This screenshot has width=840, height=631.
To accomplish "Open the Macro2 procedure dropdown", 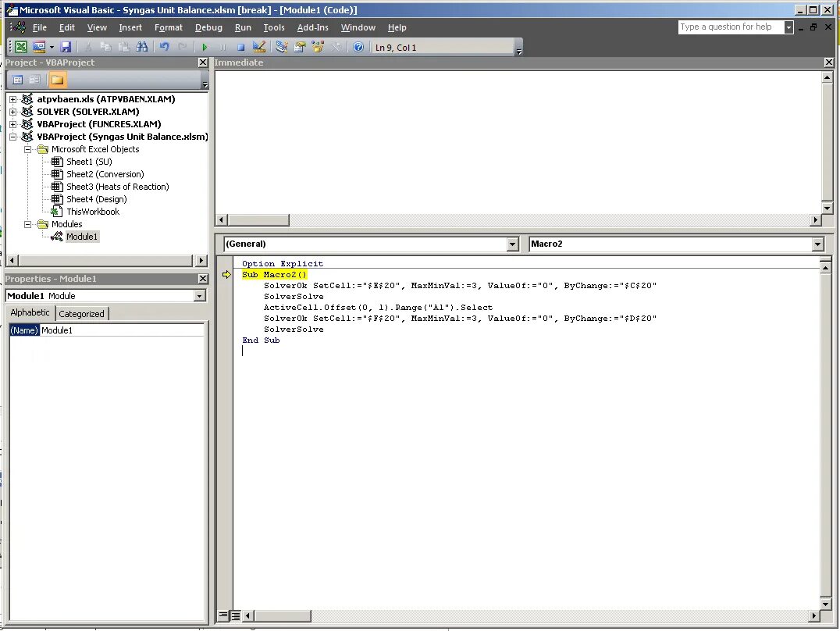I will [817, 244].
